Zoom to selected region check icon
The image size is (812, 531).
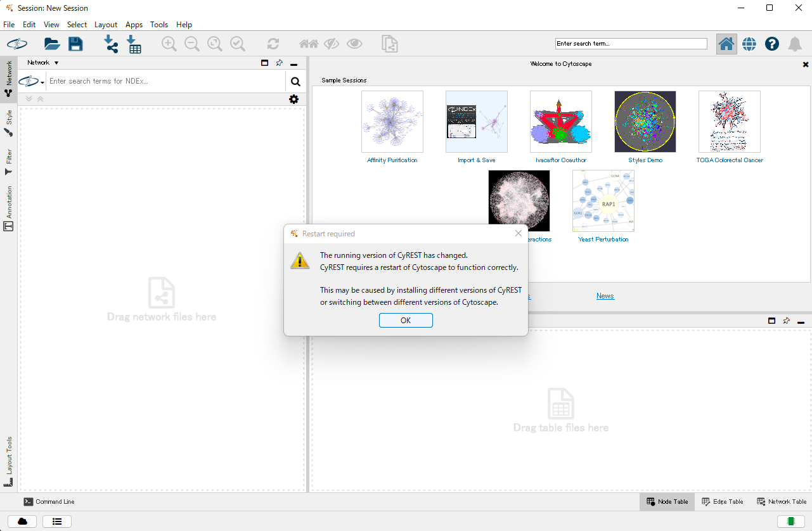pyautogui.click(x=238, y=44)
